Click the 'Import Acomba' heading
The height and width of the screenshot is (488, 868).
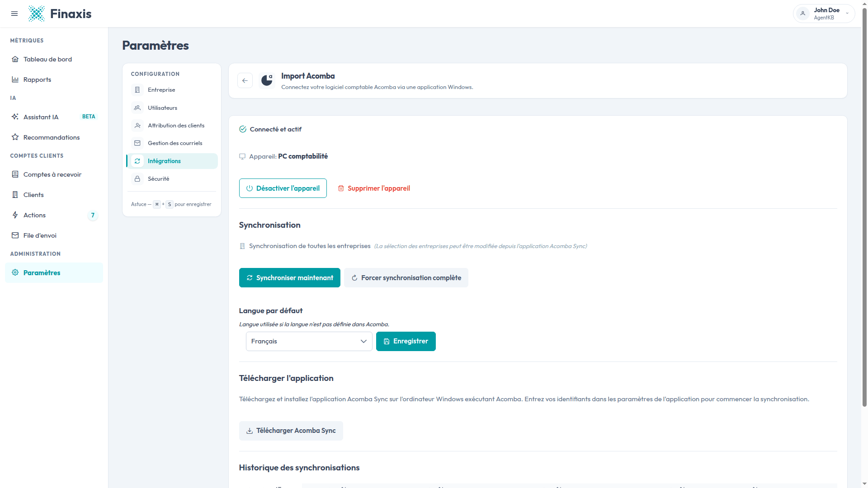click(308, 76)
